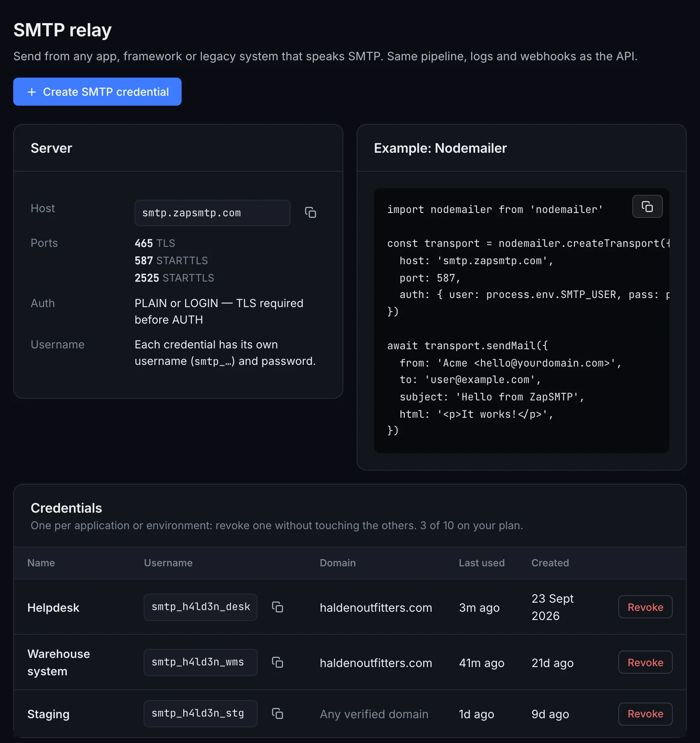Click the Credentials section heading

[x=66, y=508]
